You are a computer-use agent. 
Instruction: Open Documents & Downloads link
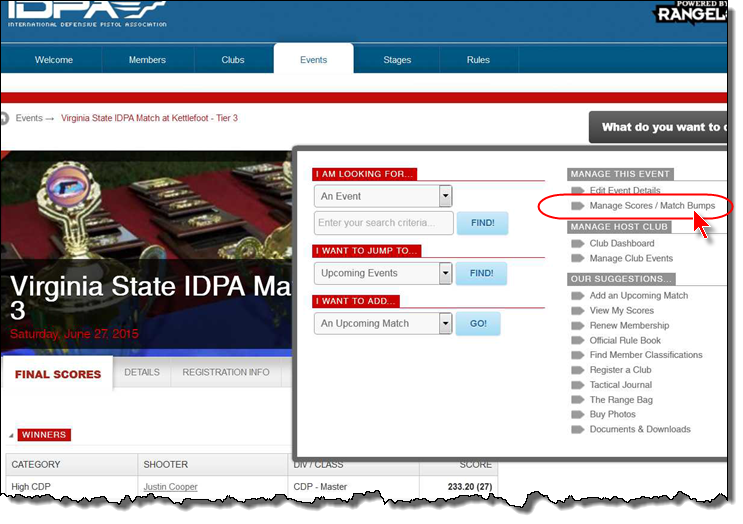coord(640,430)
